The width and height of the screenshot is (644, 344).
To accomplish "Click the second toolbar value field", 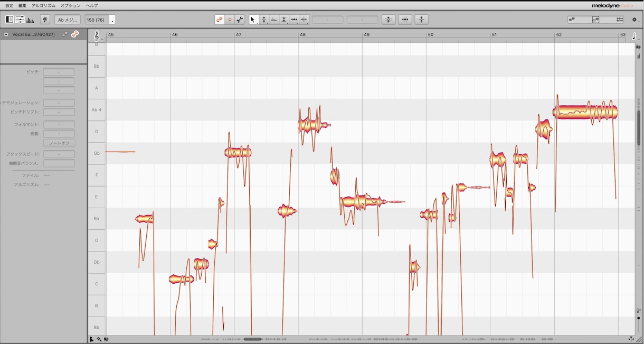I will click(x=362, y=20).
